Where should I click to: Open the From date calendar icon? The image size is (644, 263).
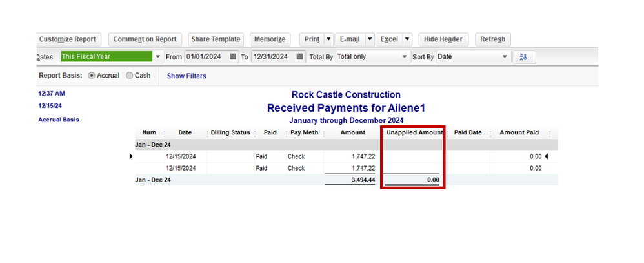233,57
